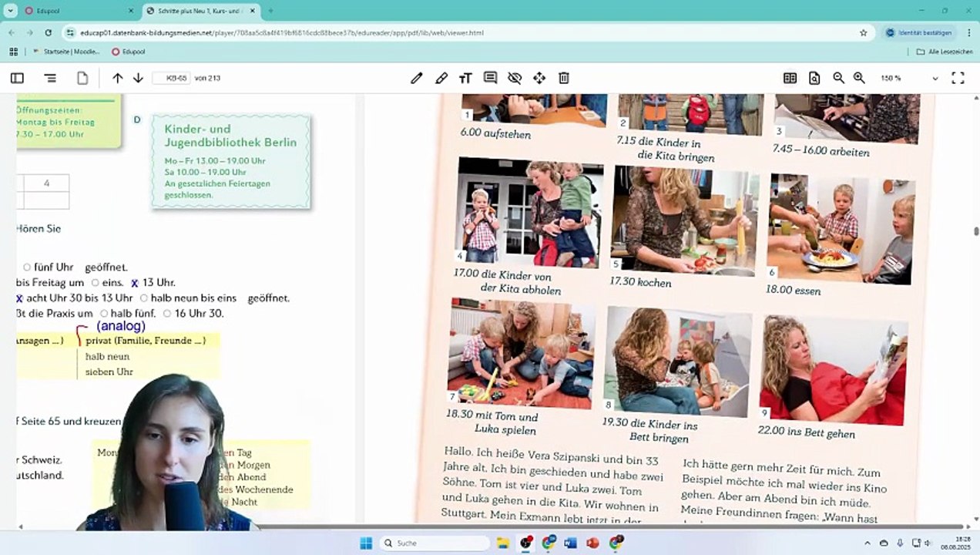Screen dimensions: 980x555
Task: Click photo 6 '18.00 essen'
Action: pyautogui.click(x=841, y=229)
